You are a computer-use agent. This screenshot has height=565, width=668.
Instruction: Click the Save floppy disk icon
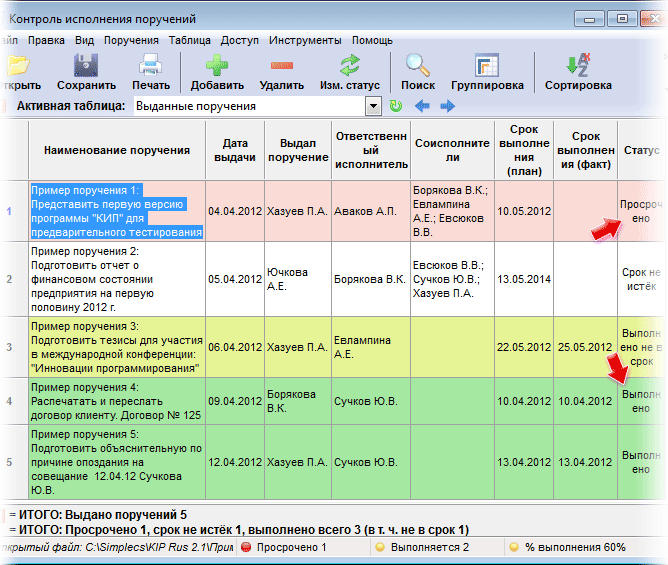pos(86,65)
